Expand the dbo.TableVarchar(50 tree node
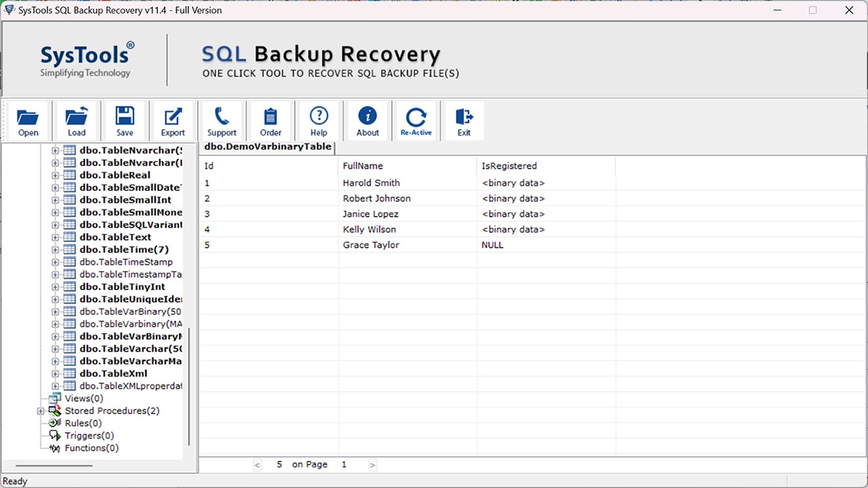Image resolution: width=868 pixels, height=488 pixels. point(56,348)
